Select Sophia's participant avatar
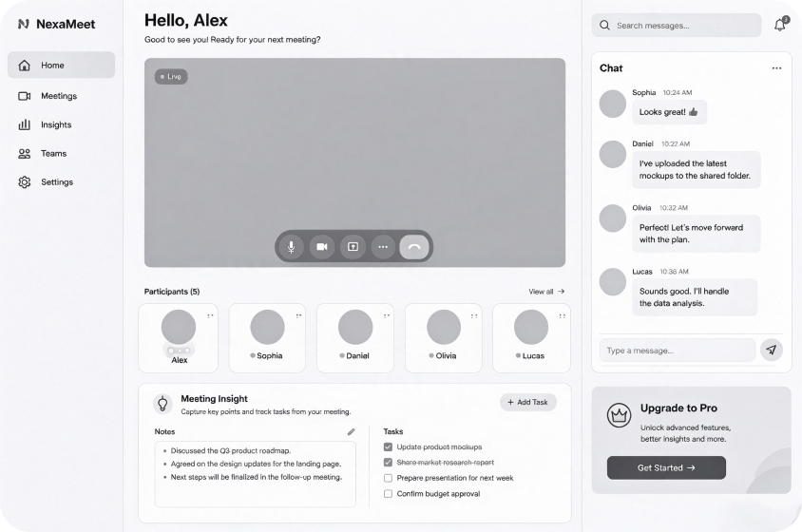The width and height of the screenshot is (802, 532). (268, 327)
